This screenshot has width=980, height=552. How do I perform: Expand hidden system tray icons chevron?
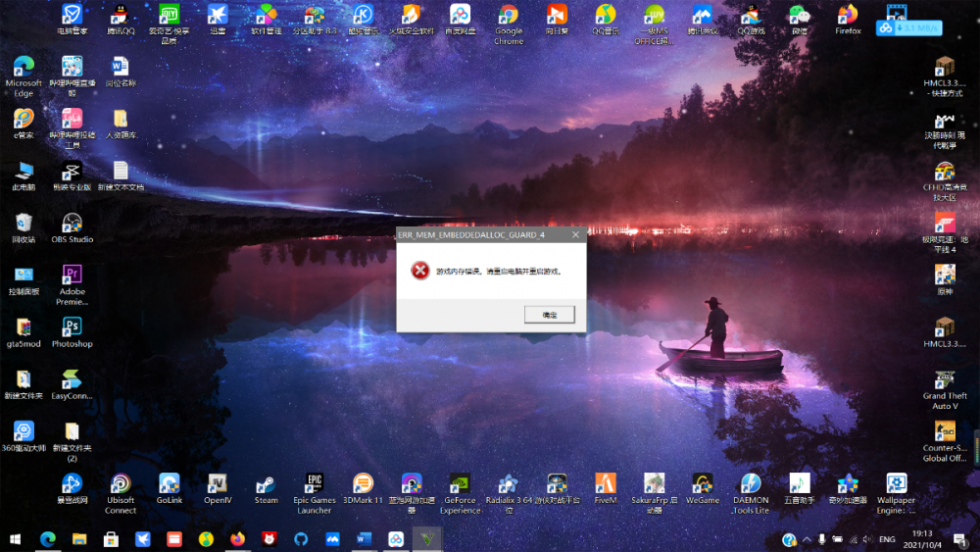806,539
